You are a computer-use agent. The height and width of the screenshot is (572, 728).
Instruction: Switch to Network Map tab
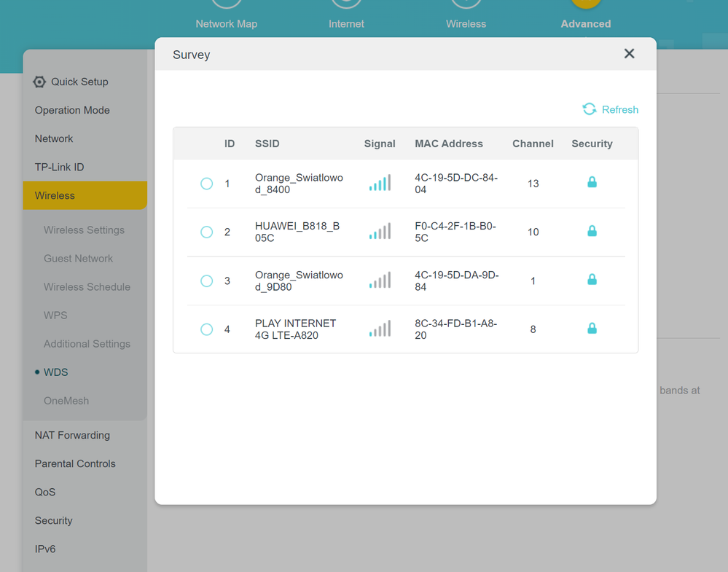pyautogui.click(x=226, y=23)
